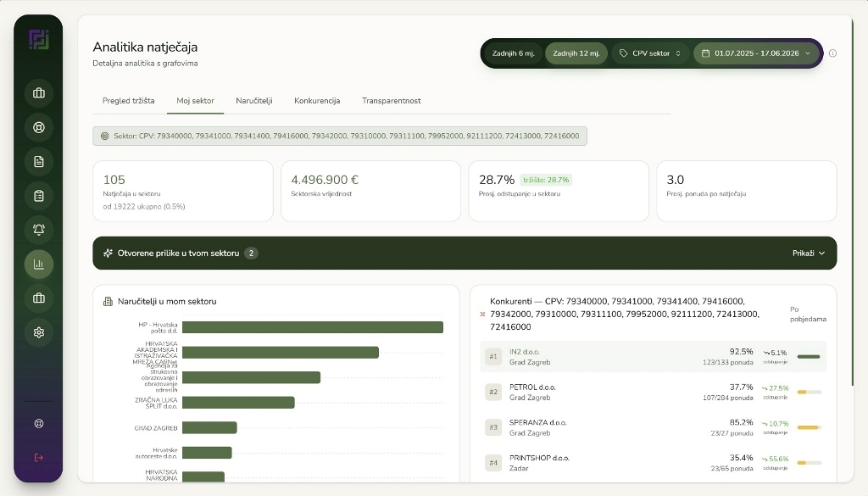
Task: Click the tržište: 28.7% badge
Action: (x=546, y=180)
